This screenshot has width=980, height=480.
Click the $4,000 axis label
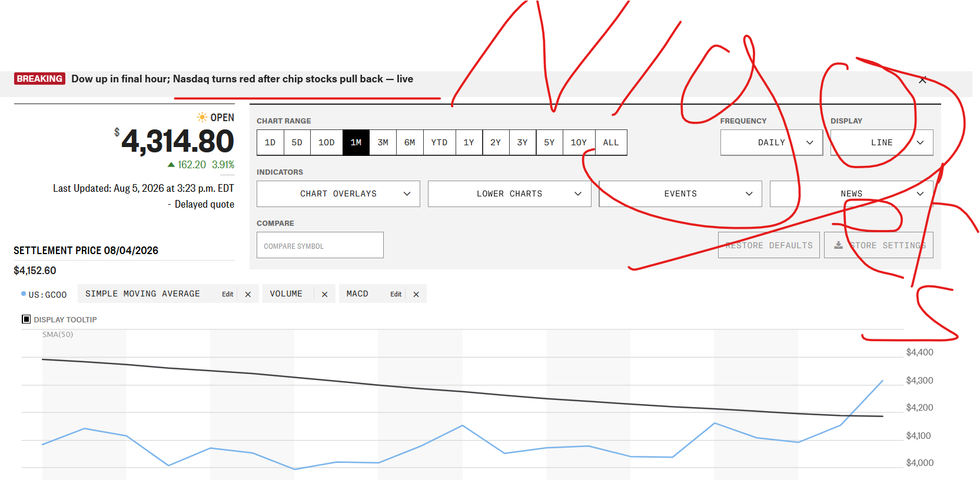click(x=920, y=463)
